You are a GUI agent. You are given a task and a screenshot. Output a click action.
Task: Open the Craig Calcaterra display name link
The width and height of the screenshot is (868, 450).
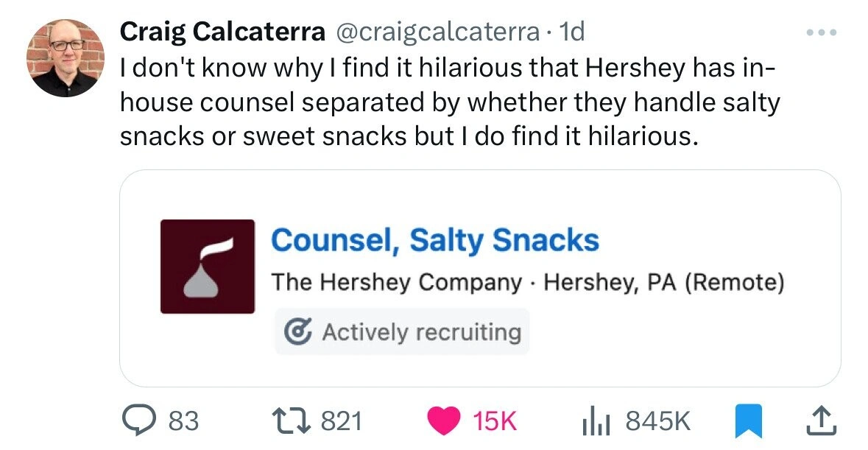222,32
